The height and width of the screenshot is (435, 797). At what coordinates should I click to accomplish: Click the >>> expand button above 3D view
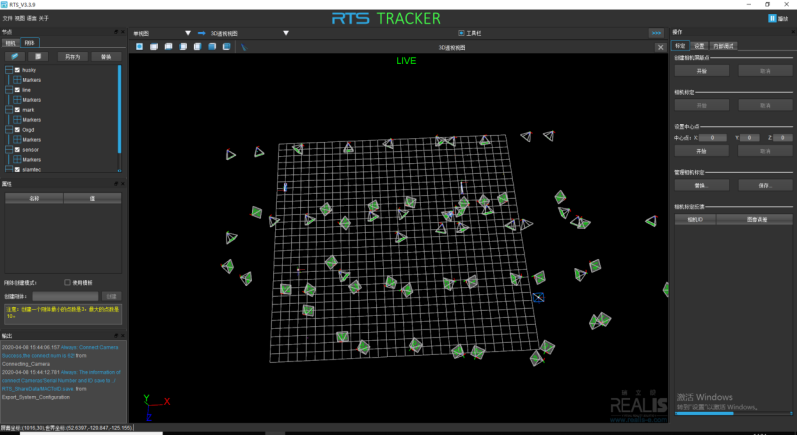pyautogui.click(x=656, y=33)
